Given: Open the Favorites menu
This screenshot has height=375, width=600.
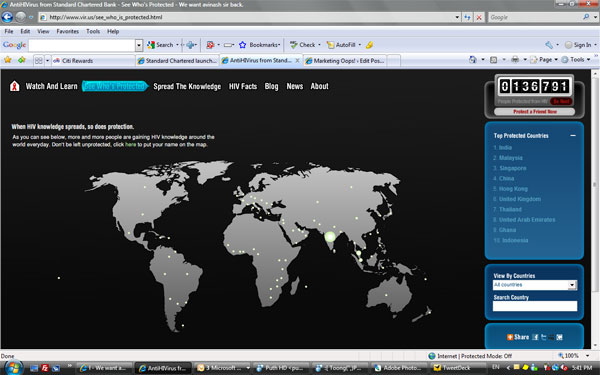Looking at the screenshot, I should (x=68, y=31).
